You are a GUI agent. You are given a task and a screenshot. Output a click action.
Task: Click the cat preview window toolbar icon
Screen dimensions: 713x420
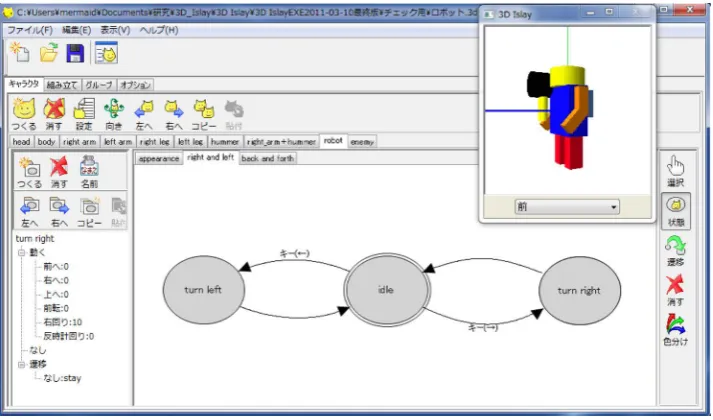[x=106, y=53]
